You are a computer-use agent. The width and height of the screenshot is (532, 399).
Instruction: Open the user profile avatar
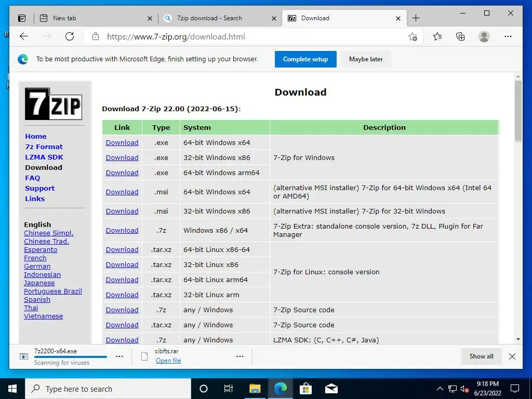tap(484, 36)
